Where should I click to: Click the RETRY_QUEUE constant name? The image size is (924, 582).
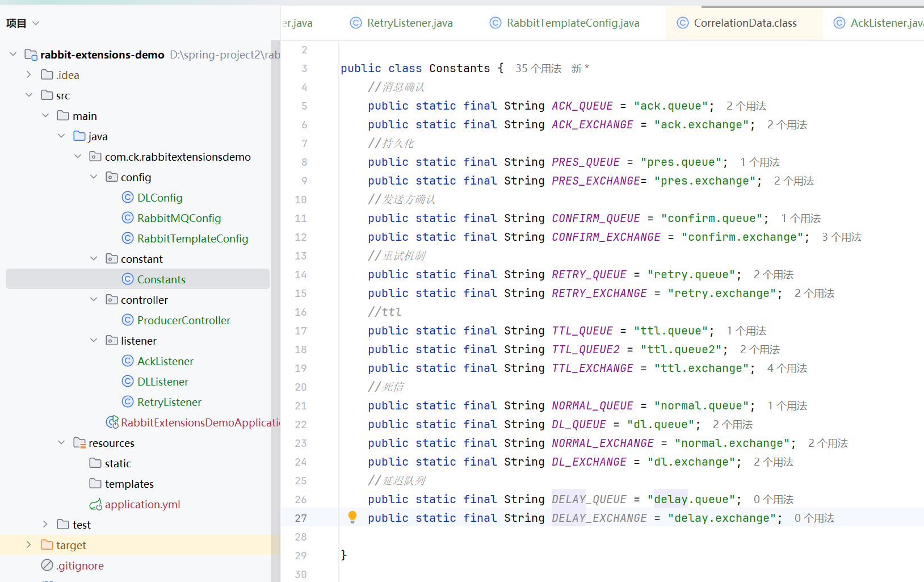click(589, 274)
